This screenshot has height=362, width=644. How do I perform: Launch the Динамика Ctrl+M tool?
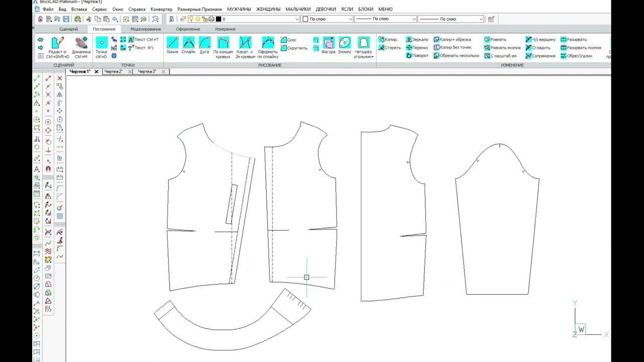[81, 48]
